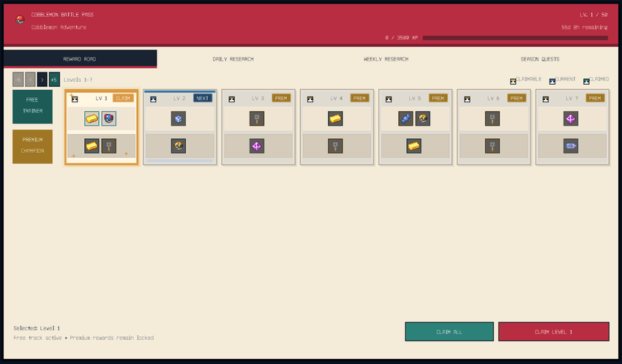This screenshot has height=364, width=622.
Task: Click the status icon on the LV 3 card
Action: click(x=232, y=99)
